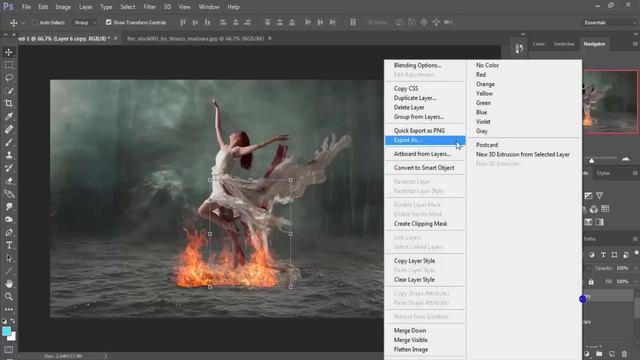
Task: Select the Path Selection arrow tool
Action: [9, 258]
